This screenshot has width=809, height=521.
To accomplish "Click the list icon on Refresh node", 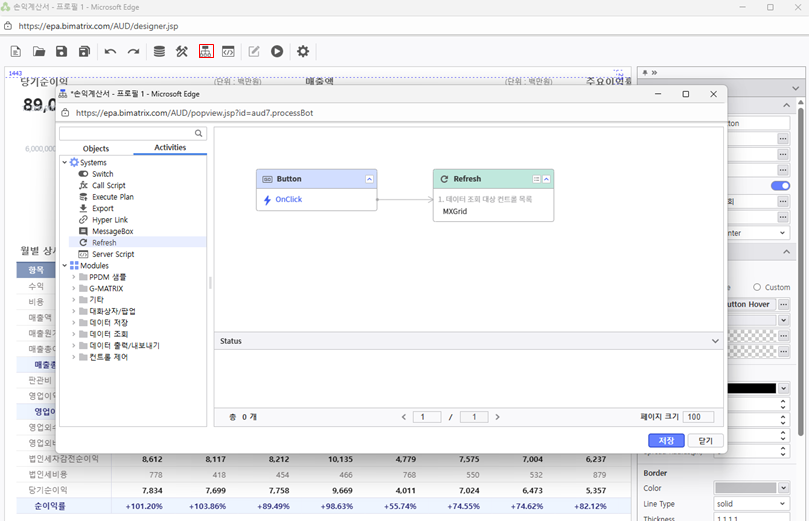I will [x=536, y=179].
